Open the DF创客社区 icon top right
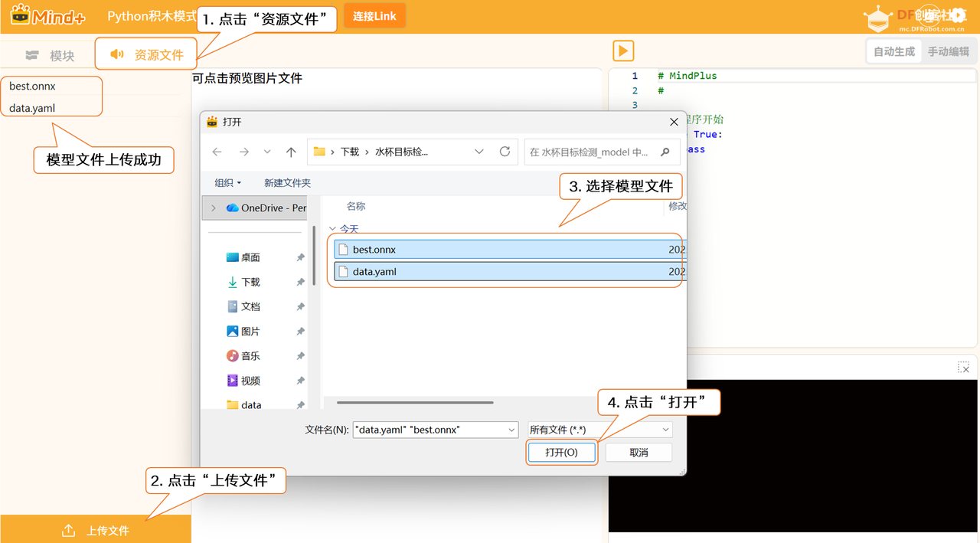 click(879, 16)
